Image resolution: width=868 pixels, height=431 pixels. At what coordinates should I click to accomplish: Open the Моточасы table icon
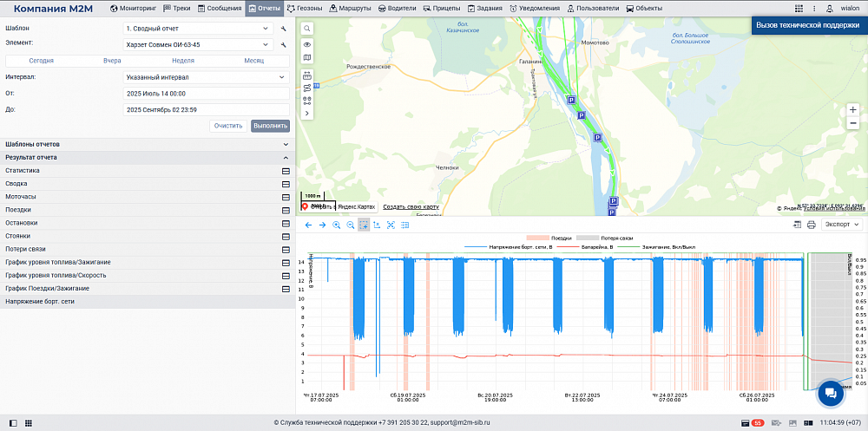286,197
